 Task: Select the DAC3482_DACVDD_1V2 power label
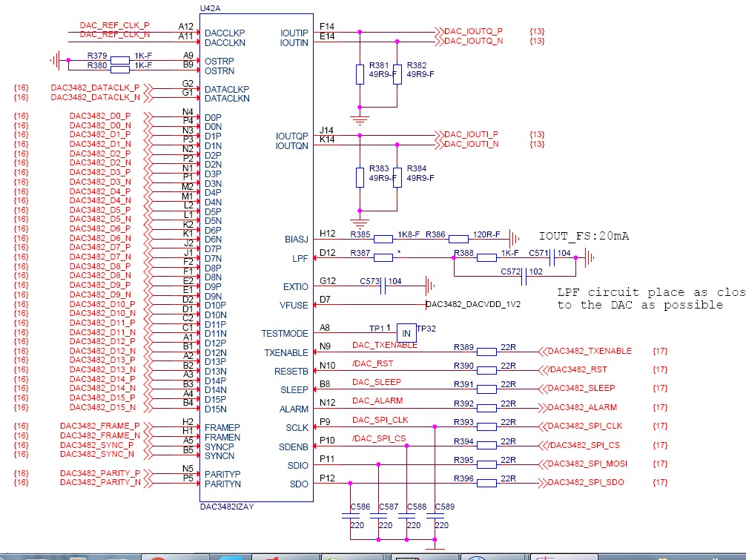[473, 305]
